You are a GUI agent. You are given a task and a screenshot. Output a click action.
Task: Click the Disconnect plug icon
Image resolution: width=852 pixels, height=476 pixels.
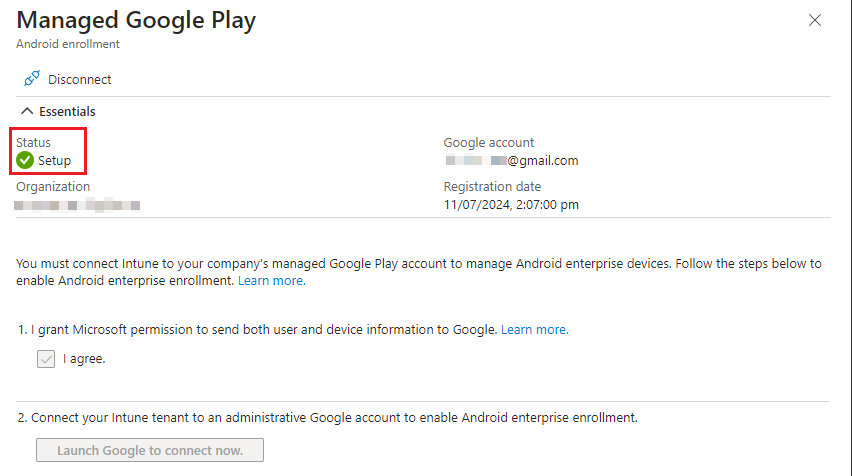31,79
